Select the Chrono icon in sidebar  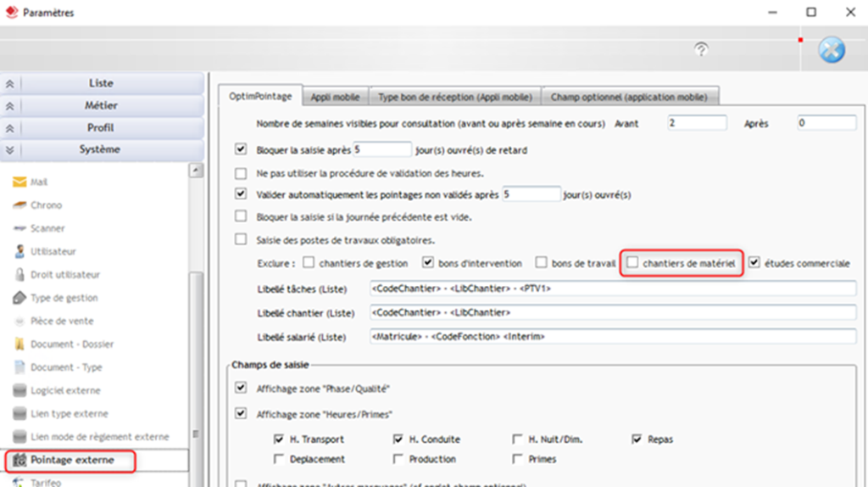pyautogui.click(x=19, y=205)
